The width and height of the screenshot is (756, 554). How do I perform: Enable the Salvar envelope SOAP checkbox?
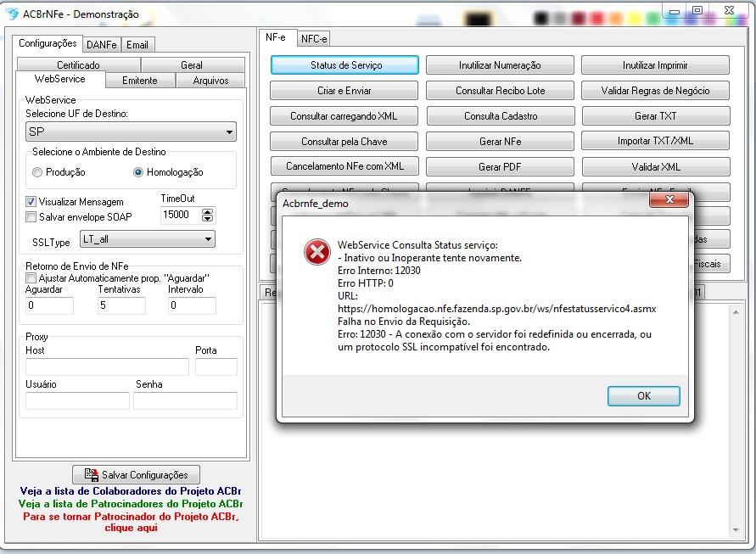pyautogui.click(x=31, y=217)
